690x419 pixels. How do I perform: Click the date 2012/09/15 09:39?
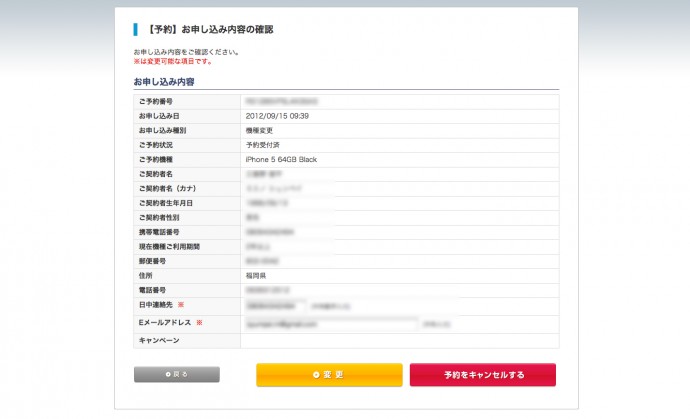click(277, 116)
